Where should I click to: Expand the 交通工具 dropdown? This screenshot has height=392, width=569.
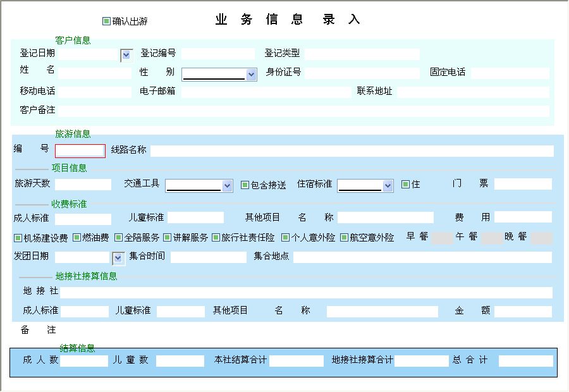227,186
